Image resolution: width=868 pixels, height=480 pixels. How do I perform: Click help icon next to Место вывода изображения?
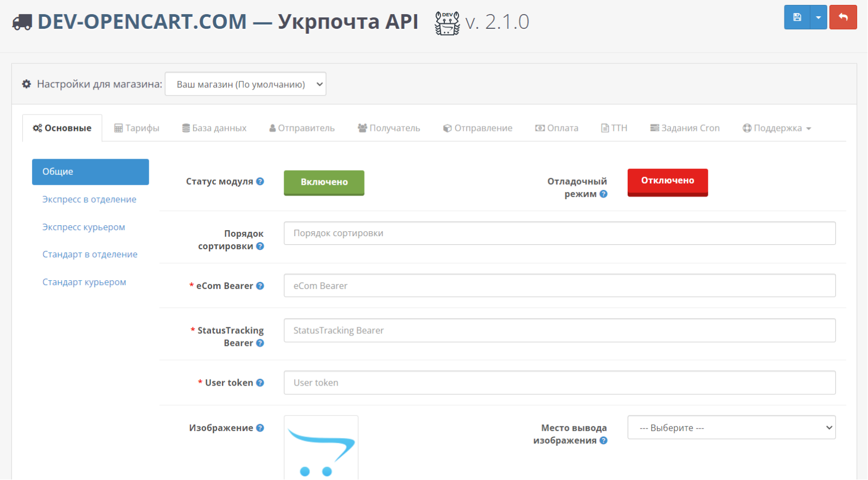click(603, 440)
